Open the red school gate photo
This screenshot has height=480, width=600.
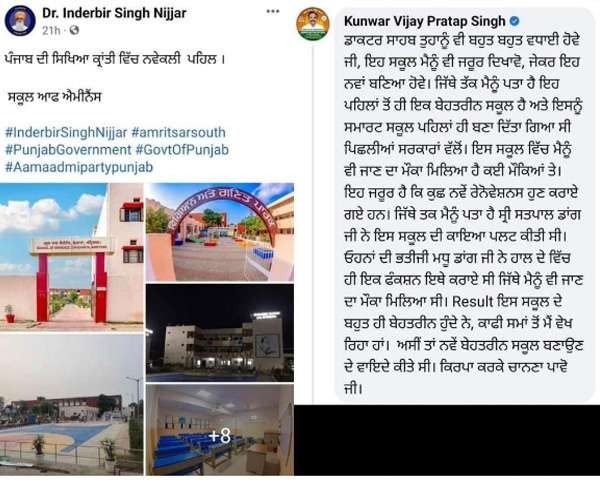tap(72, 257)
